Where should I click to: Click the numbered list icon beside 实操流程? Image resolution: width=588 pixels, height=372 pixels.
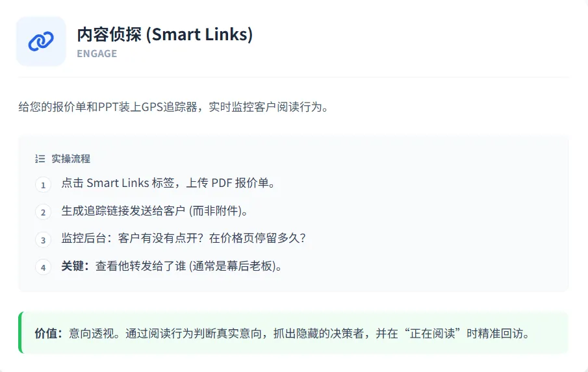[40, 159]
